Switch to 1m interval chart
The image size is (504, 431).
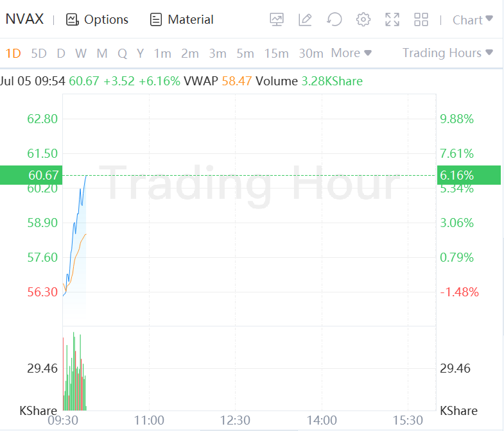(162, 53)
